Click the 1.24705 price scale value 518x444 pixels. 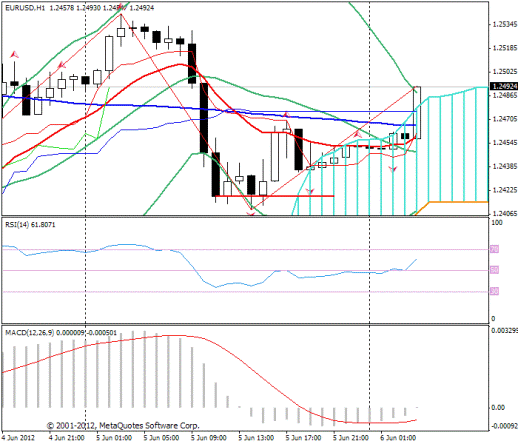tap(505, 119)
